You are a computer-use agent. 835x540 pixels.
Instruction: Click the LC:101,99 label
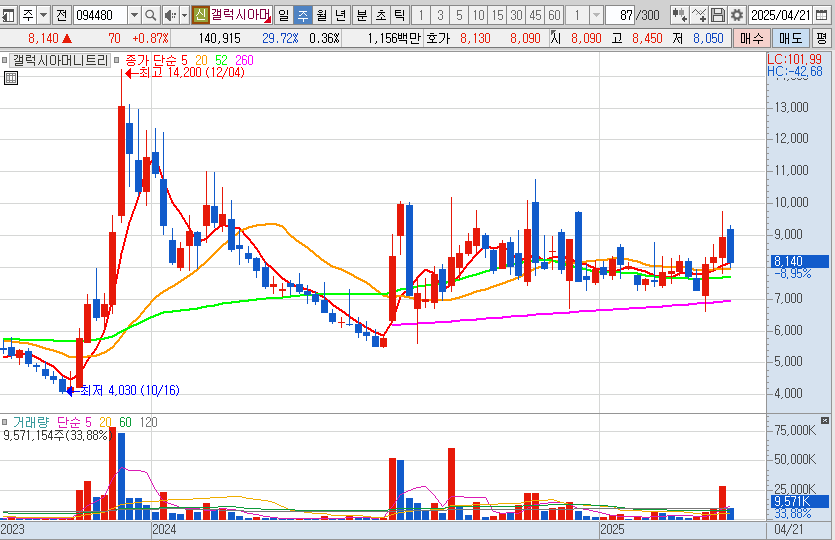pos(795,59)
